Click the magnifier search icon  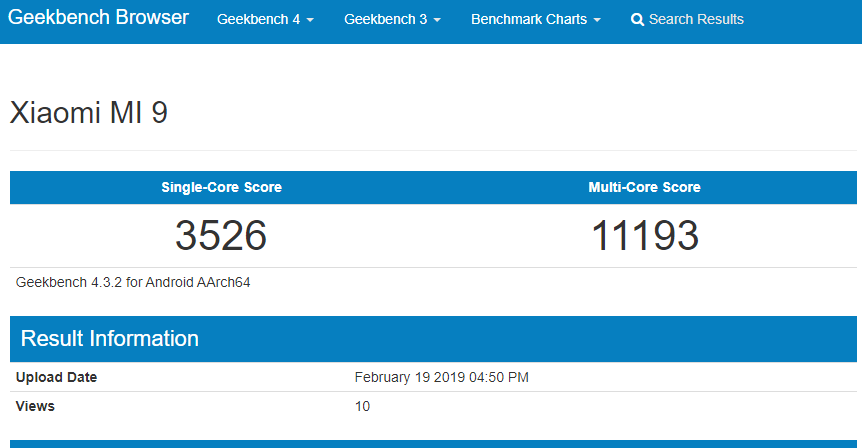pyautogui.click(x=637, y=20)
